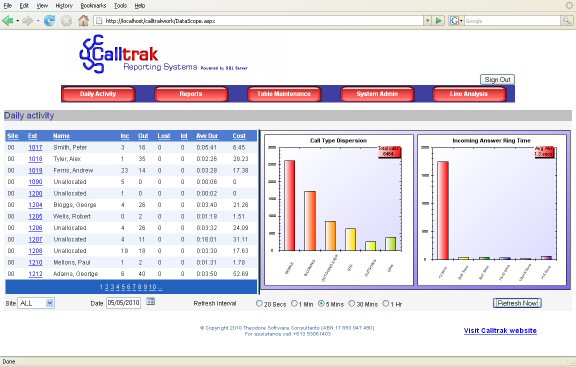Click the Reload page icon

[49, 21]
